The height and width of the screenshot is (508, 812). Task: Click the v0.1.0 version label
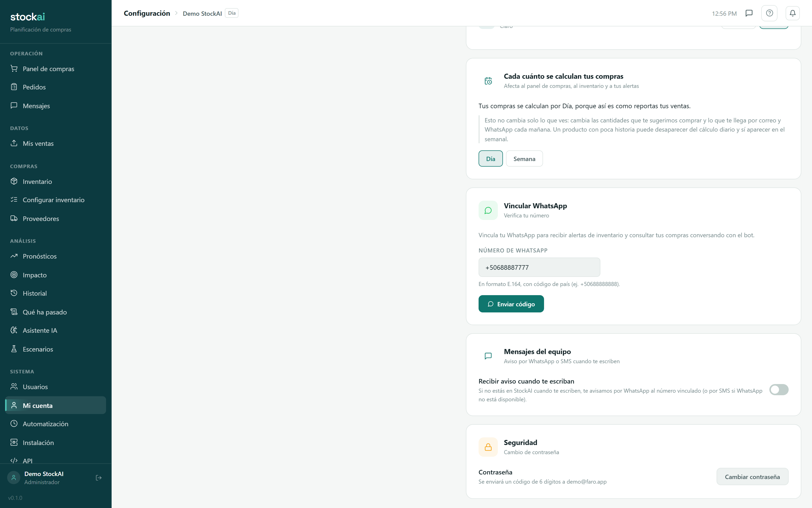pos(15,498)
